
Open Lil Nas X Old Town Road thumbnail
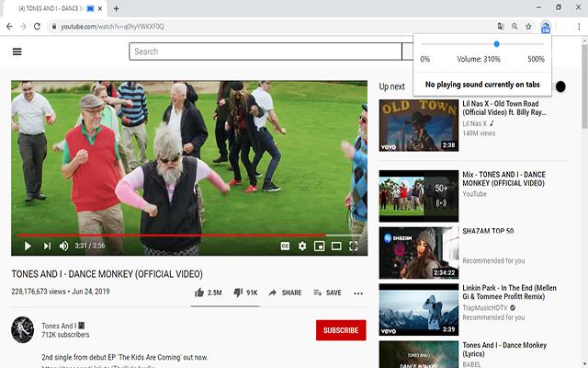(x=419, y=125)
